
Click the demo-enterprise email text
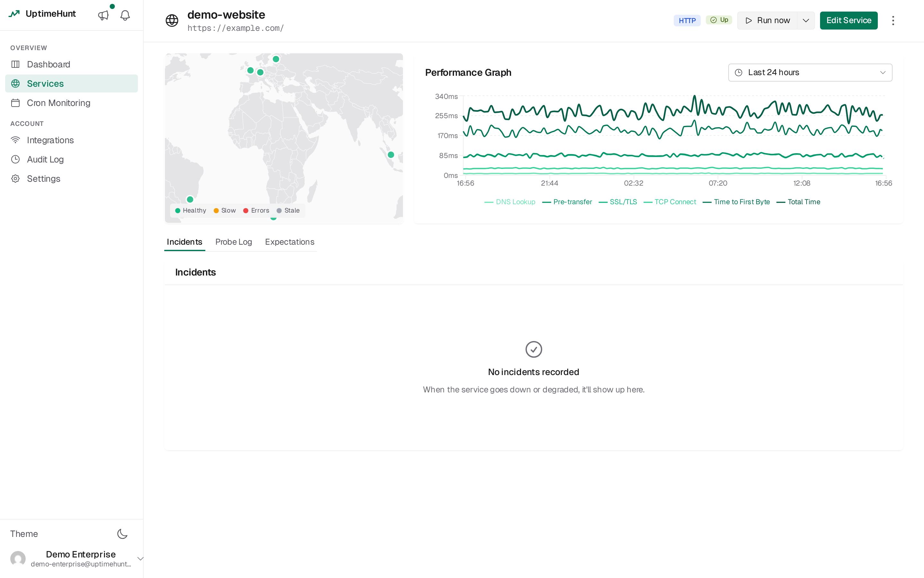(x=81, y=564)
